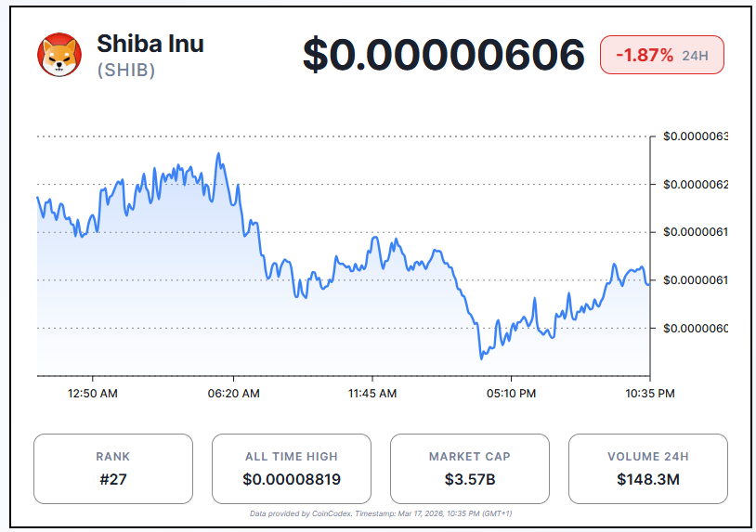The image size is (756, 532).
Task: Select the Shiba Inu coin name heading
Action: point(150,44)
